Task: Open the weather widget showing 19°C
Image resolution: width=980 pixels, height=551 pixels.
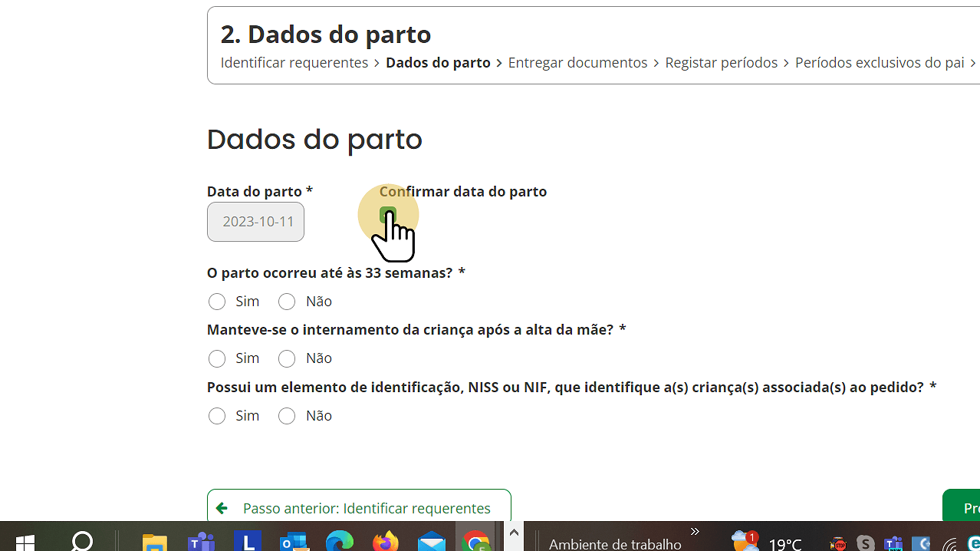Action: [767, 543]
